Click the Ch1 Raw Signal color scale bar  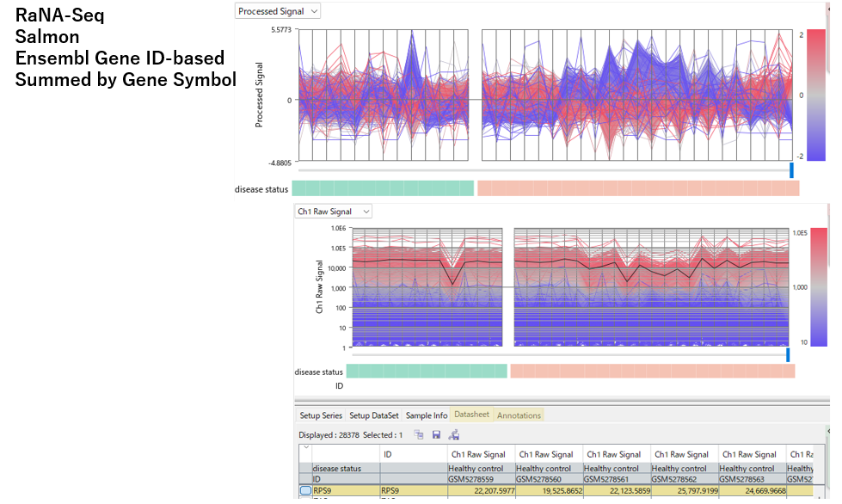coord(819,287)
